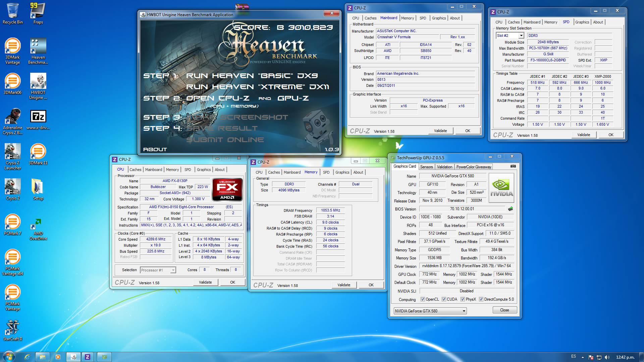Image resolution: width=644 pixels, height=362 pixels.
Task: Select the Graphics tab in CPU-Z Memory window
Action: pos(342,172)
